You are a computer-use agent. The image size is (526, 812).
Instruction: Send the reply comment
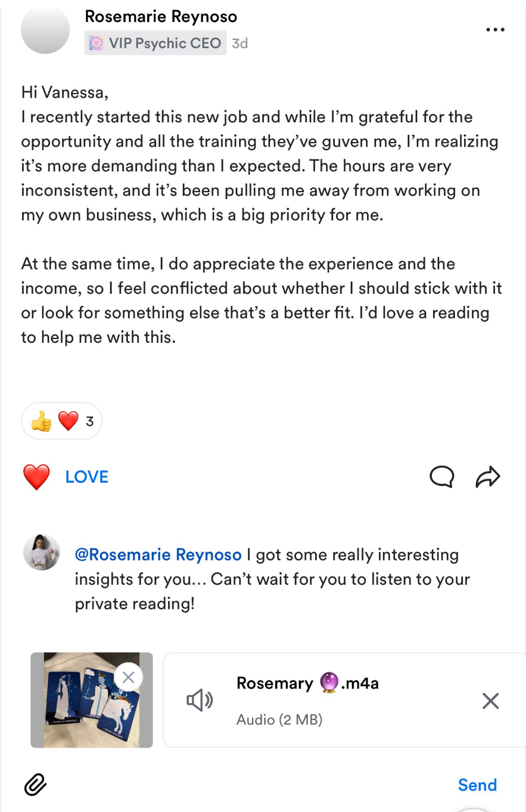tap(477, 785)
